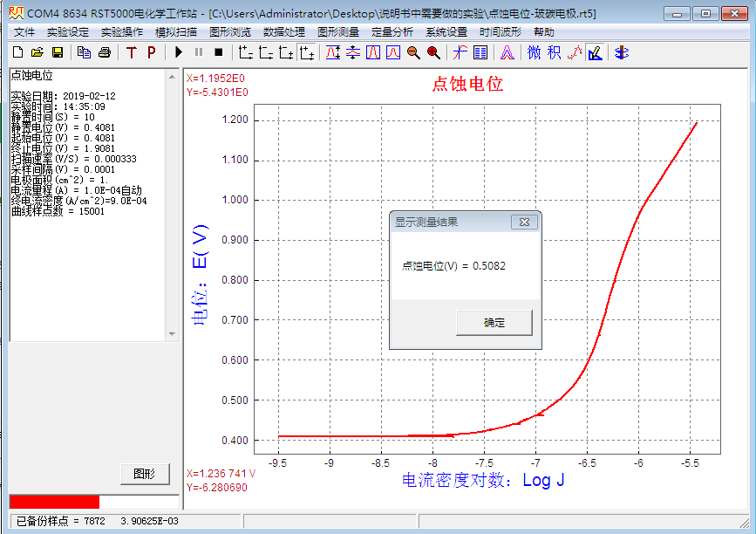Click the 微 differentiate toolbar icon
This screenshot has height=534, width=756.
[535, 52]
